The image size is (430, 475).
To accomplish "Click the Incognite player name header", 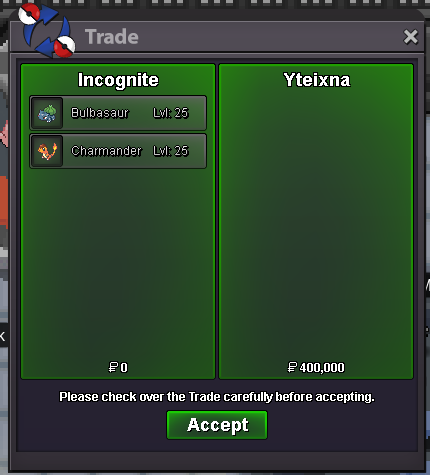I will 118,80.
